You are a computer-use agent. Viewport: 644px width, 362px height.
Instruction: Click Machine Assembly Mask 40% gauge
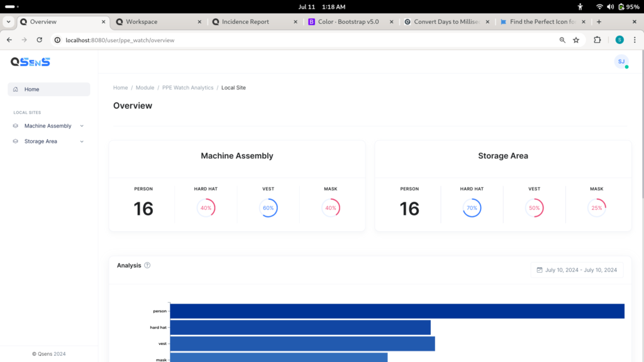[x=331, y=208]
